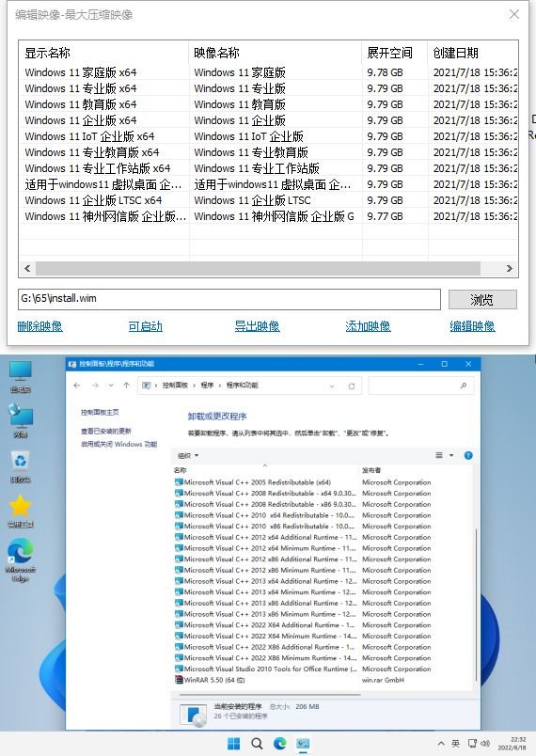Viewport: 536px width, 756px height.
Task: Open the volume tray icon
Action: [485, 744]
